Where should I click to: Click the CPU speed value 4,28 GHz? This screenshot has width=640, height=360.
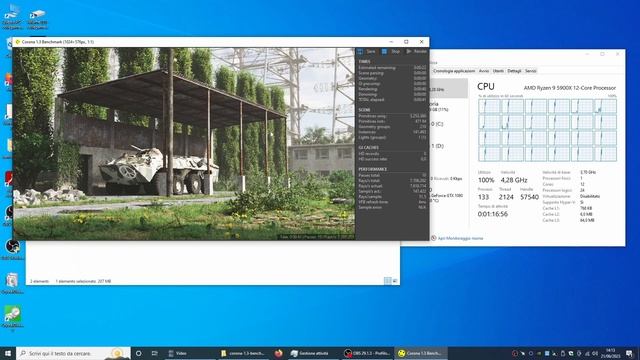coord(514,180)
